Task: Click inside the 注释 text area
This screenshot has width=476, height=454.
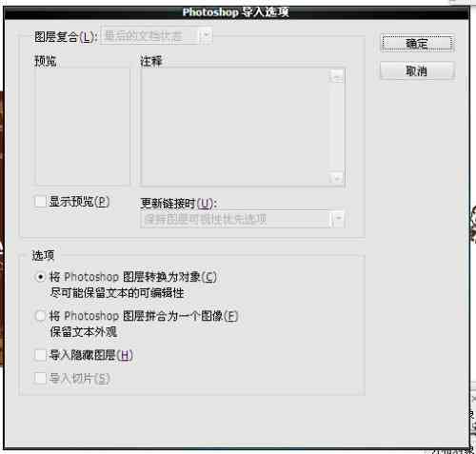Action: [235, 127]
